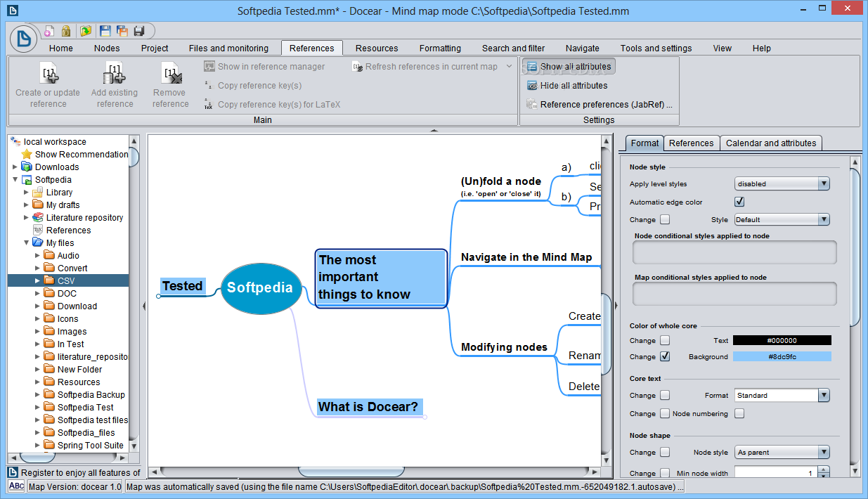
Task: Open the Files and monitoring tab
Action: click(x=228, y=48)
